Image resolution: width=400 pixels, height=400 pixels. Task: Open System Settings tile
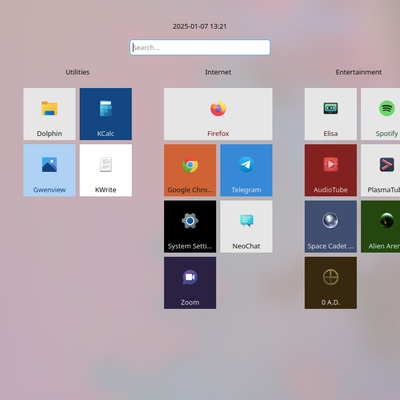click(190, 227)
